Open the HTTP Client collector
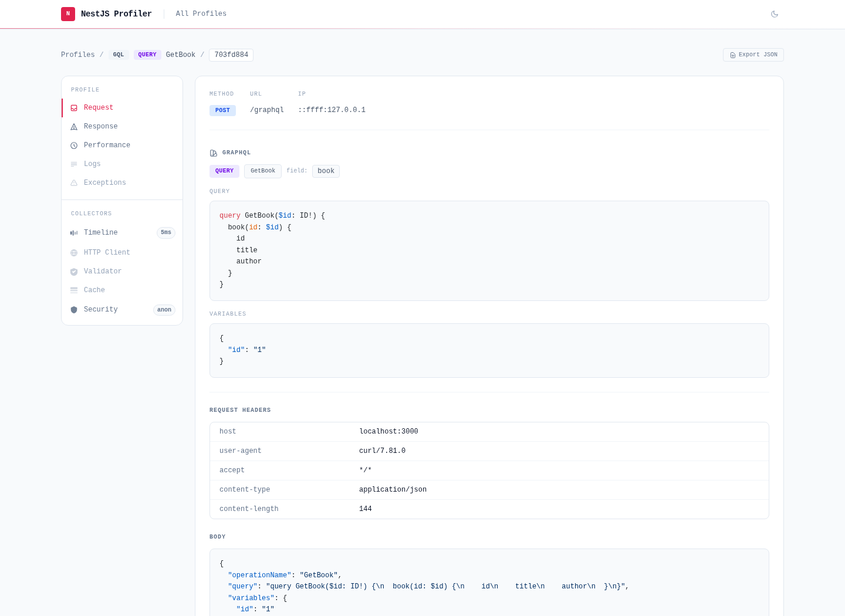The width and height of the screenshot is (845, 616). coord(122,253)
